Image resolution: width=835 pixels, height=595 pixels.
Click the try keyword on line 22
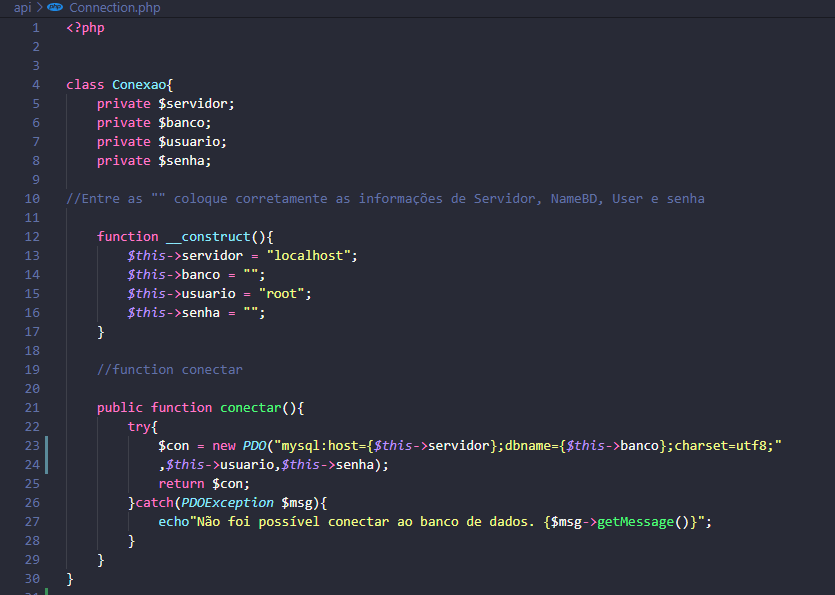(x=139, y=426)
